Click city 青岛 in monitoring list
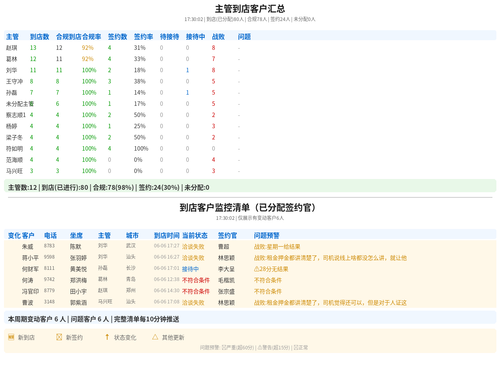This screenshot has width=500, height=370. (131, 279)
